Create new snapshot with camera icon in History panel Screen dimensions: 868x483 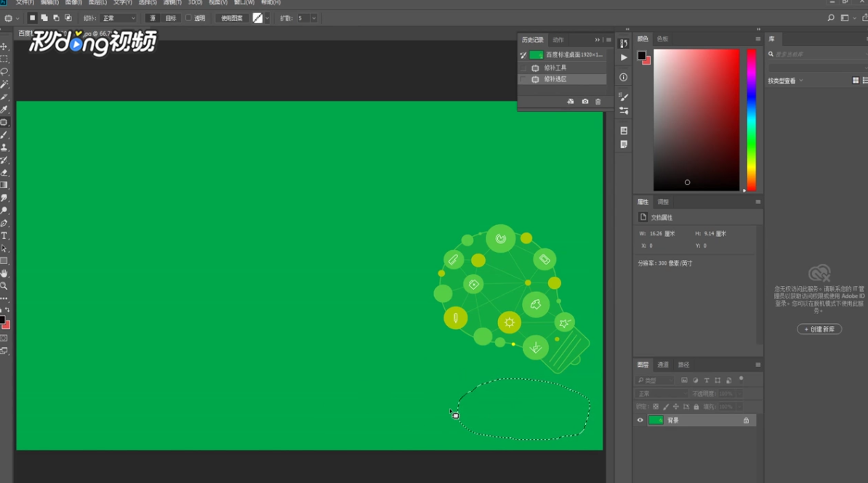[x=585, y=102]
